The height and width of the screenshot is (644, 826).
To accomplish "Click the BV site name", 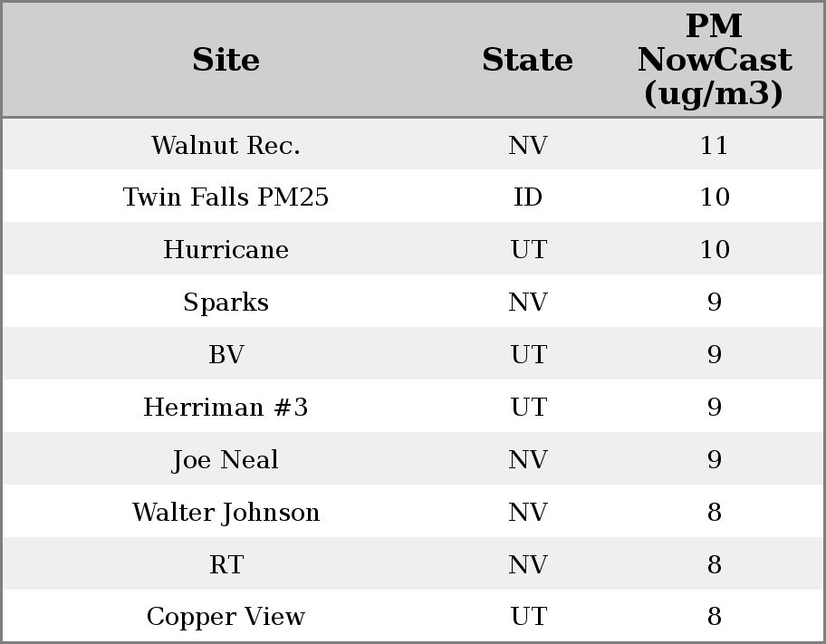I will point(226,355).
